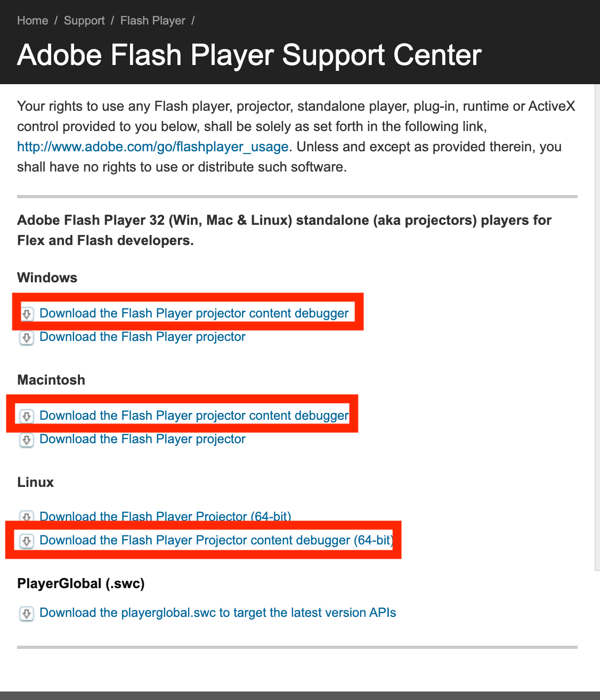Click the download icon beside Macintosh projector link
This screenshot has width=600, height=700.
pos(27,440)
